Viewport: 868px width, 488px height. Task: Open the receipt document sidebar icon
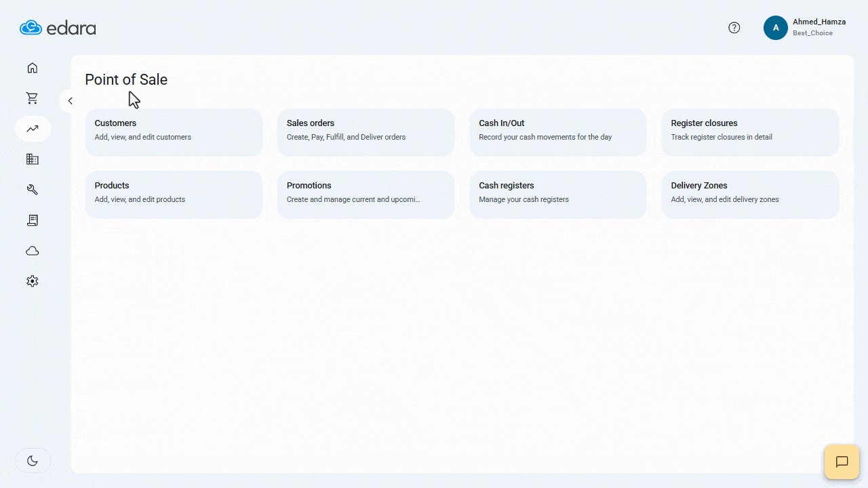33,220
